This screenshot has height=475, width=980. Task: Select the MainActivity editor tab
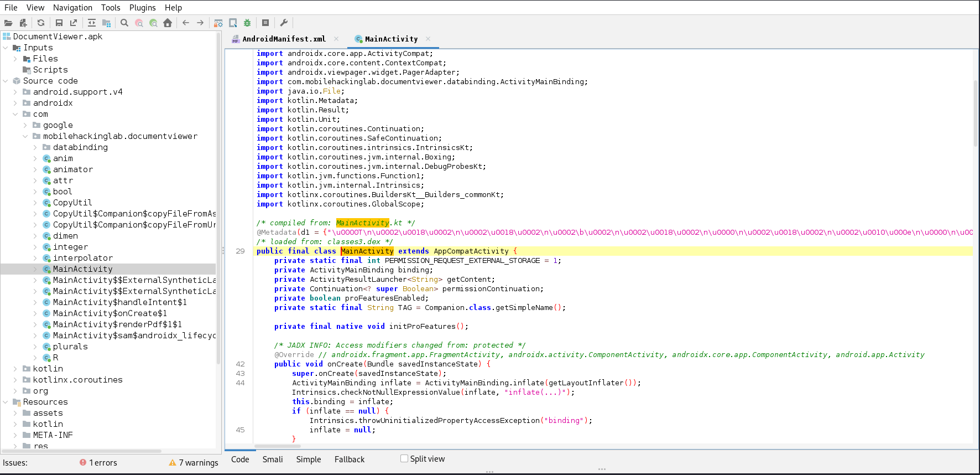coord(391,39)
